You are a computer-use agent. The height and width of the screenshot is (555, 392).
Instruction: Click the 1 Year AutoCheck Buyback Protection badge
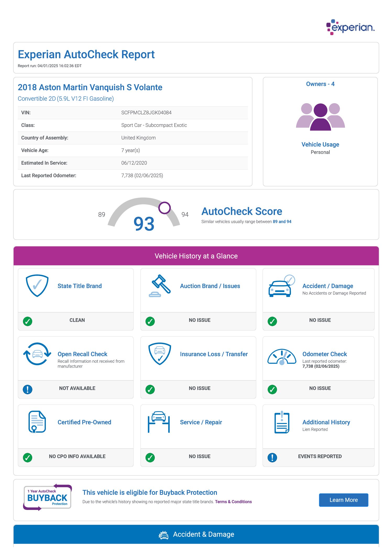(47, 497)
